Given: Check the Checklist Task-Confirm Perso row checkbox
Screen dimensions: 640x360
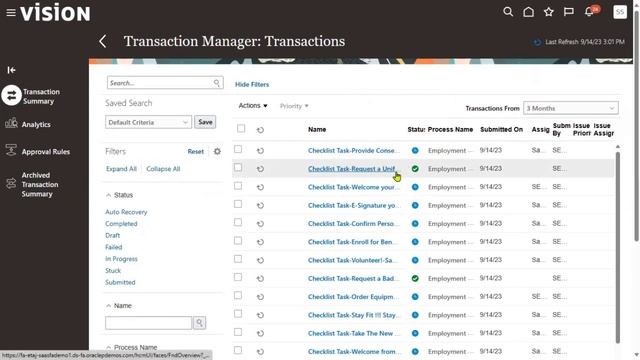Looking at the screenshot, I should tap(238, 222).
